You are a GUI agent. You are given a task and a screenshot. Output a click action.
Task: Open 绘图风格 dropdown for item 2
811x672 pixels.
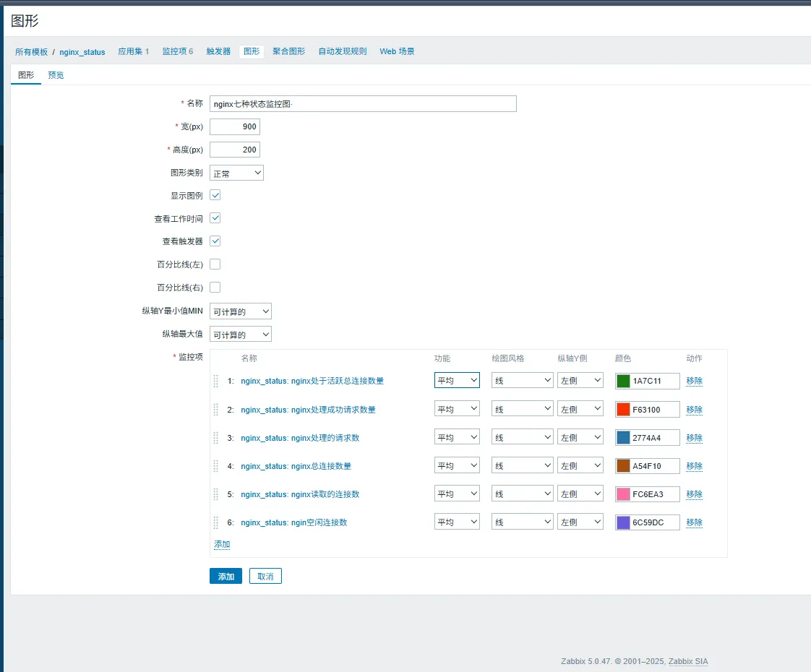[522, 410]
